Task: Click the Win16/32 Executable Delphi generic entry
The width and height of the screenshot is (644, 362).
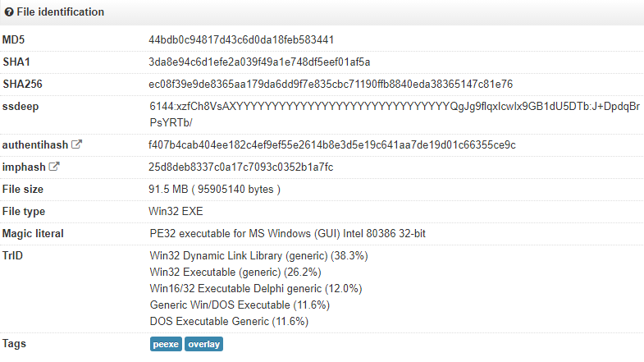Action: (255, 288)
